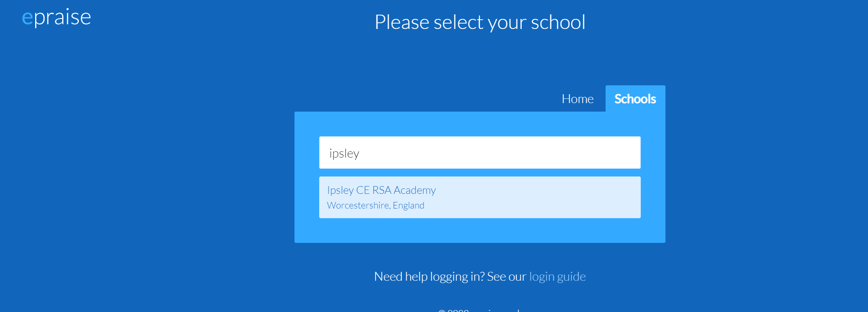Click inside the box containing 'ipsley'
Viewport: 868px width, 312px height.
click(480, 152)
